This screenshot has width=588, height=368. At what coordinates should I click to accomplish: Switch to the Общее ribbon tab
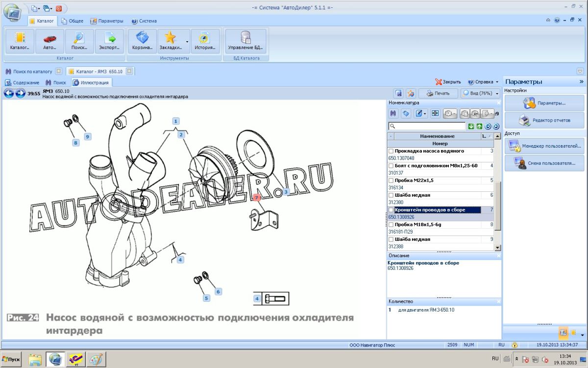pos(72,21)
